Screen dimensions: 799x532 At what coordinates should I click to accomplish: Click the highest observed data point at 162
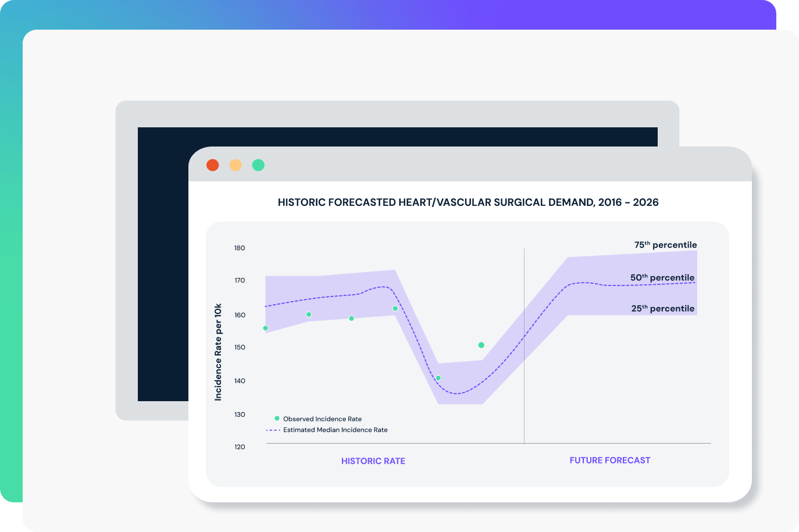(x=395, y=309)
